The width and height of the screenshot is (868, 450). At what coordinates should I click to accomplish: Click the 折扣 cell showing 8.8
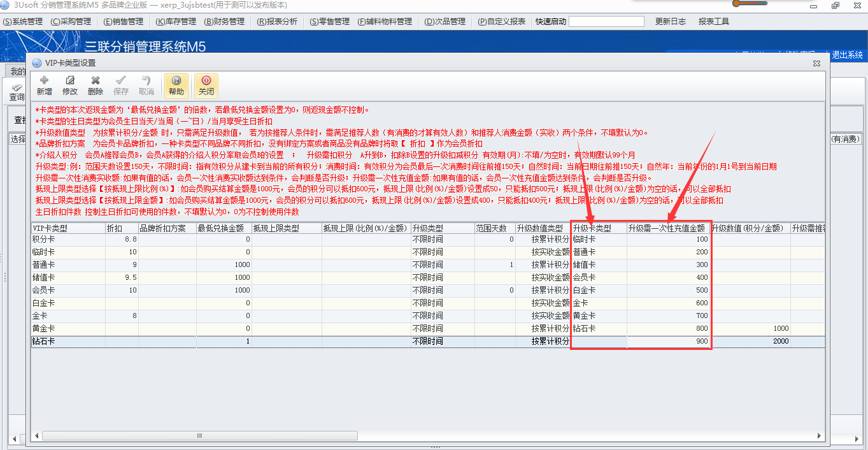click(122, 239)
